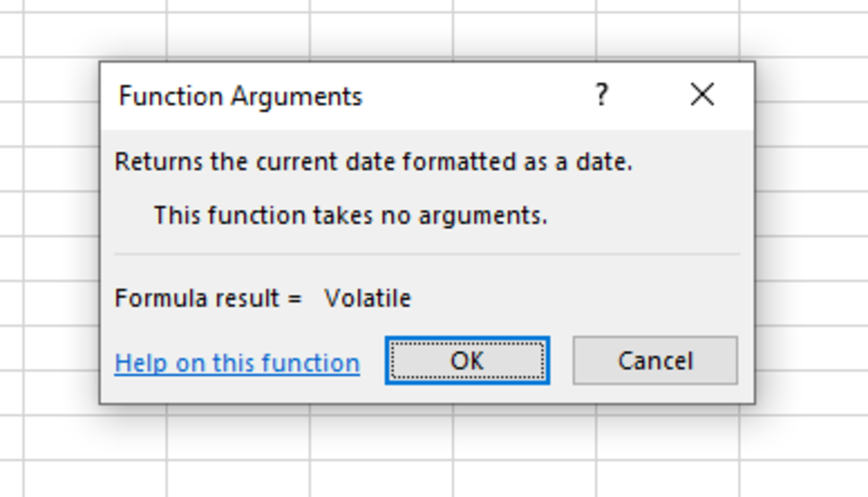Click the Volatile formula result text
The height and width of the screenshot is (497, 868).
pyautogui.click(x=370, y=297)
